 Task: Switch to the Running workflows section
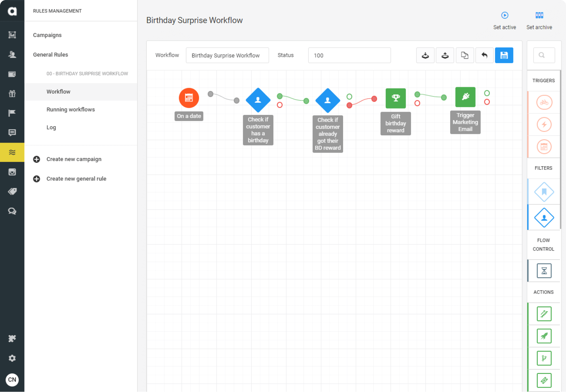70,109
